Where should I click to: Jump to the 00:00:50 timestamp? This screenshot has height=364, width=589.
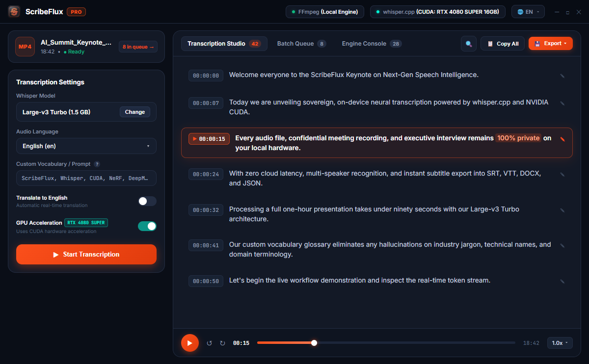click(206, 281)
